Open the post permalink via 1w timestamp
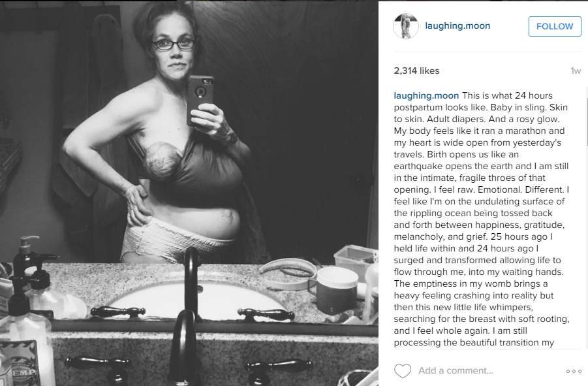The width and height of the screenshot is (588, 386). 576,71
